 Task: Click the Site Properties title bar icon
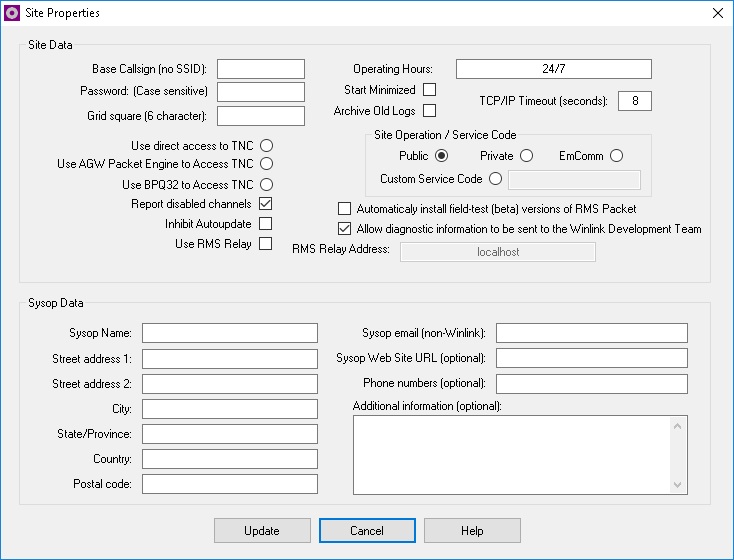pos(13,13)
